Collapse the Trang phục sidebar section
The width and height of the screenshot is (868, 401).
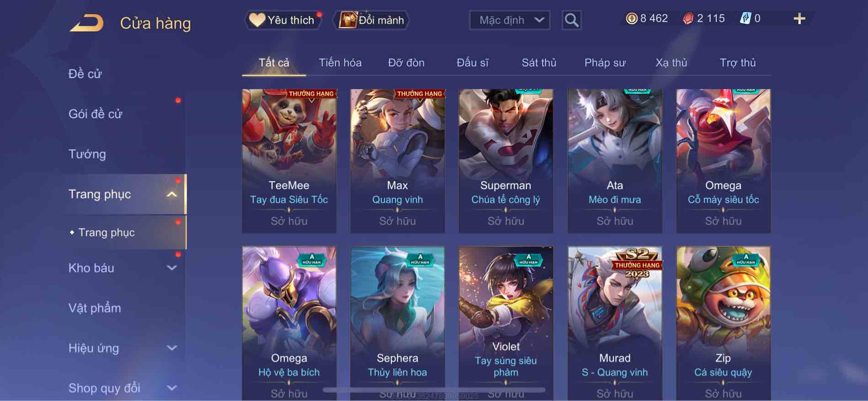pyautogui.click(x=172, y=194)
